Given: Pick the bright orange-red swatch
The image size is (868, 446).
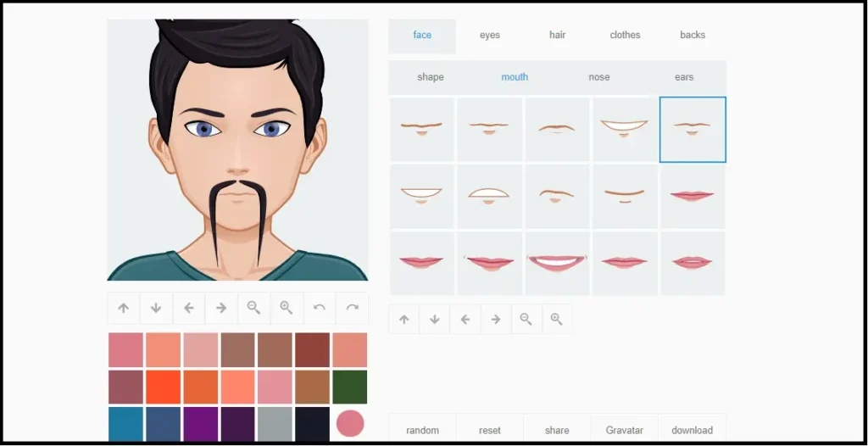Looking at the screenshot, I should pos(163,387).
